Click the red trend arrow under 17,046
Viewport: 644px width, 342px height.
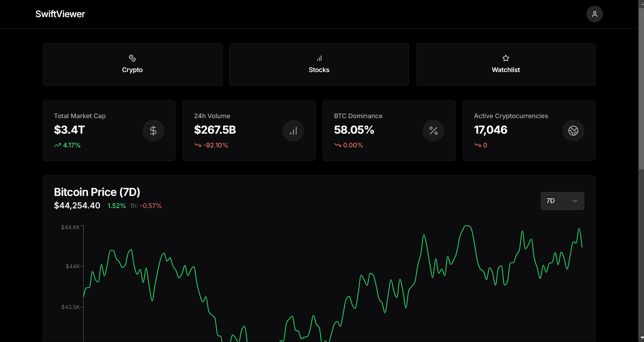[x=478, y=145]
